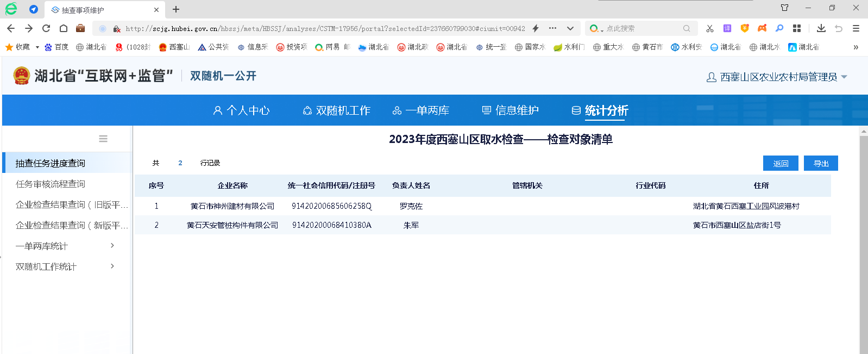Click the hamburger collapse sidebar icon
Viewport: 868px width, 354px height.
pos(103,139)
